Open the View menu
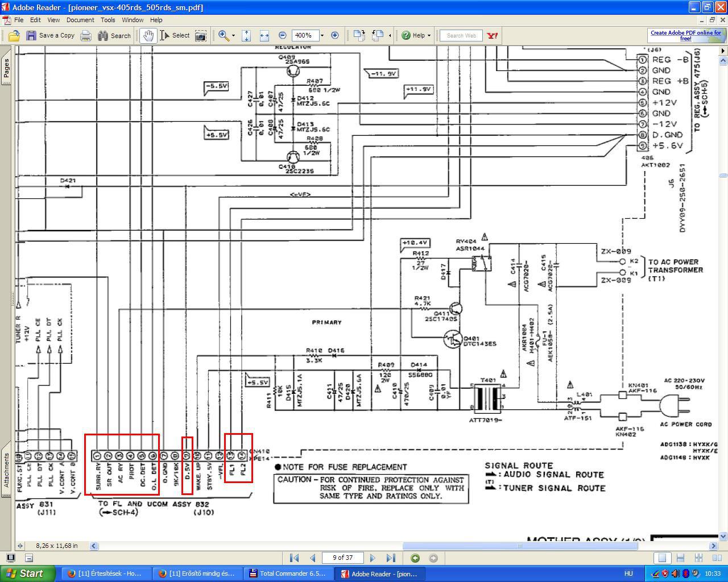This screenshot has height=582, width=728. (53, 20)
